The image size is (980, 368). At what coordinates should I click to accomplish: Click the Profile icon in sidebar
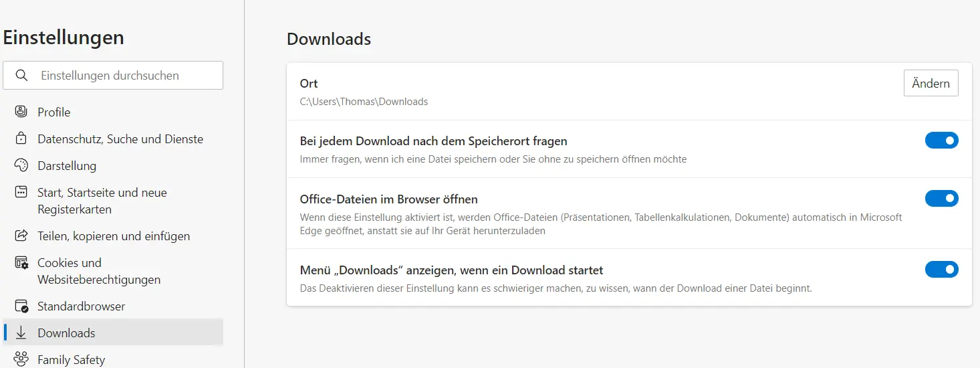pyautogui.click(x=21, y=112)
